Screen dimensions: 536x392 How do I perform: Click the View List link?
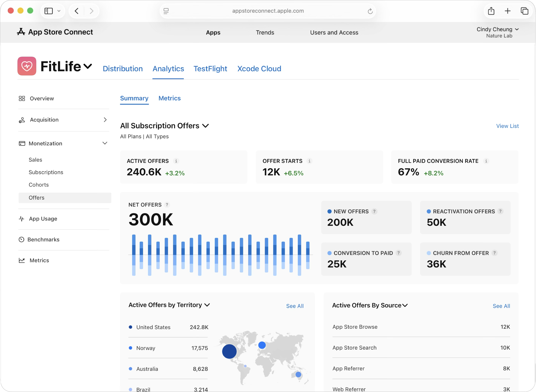pos(507,126)
